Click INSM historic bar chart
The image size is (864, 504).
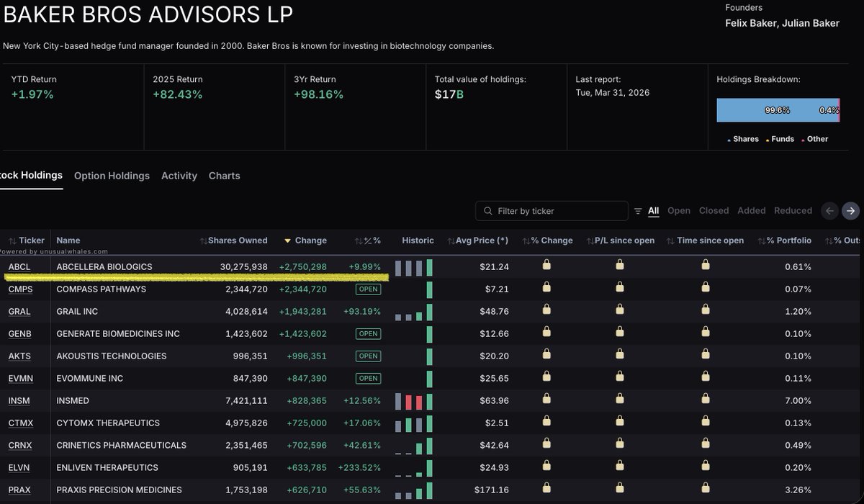click(414, 402)
